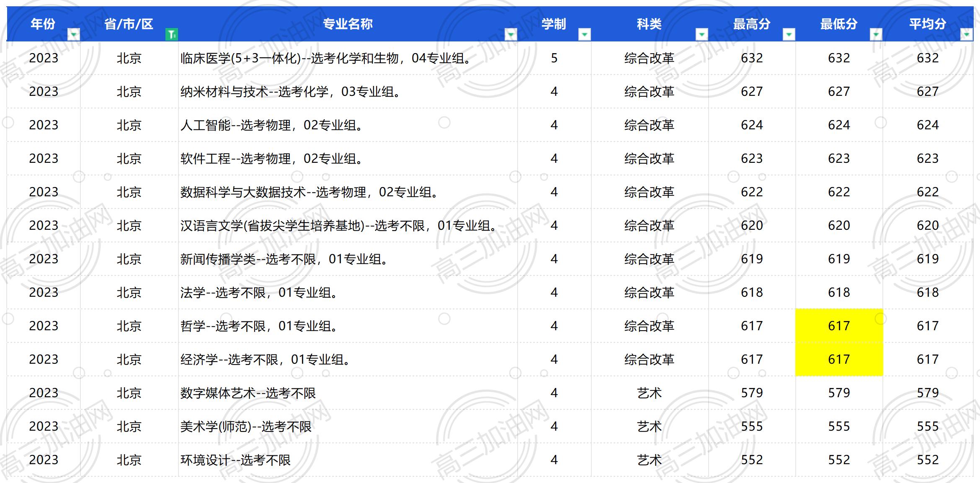This screenshot has width=980, height=483.
Task: Select the 软件工程 major cell
Action: coord(348,159)
